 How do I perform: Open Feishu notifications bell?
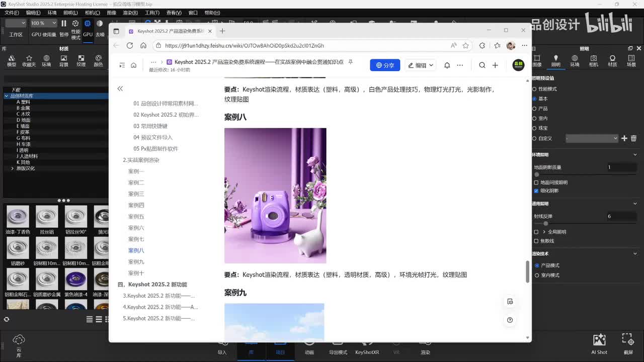447,65
